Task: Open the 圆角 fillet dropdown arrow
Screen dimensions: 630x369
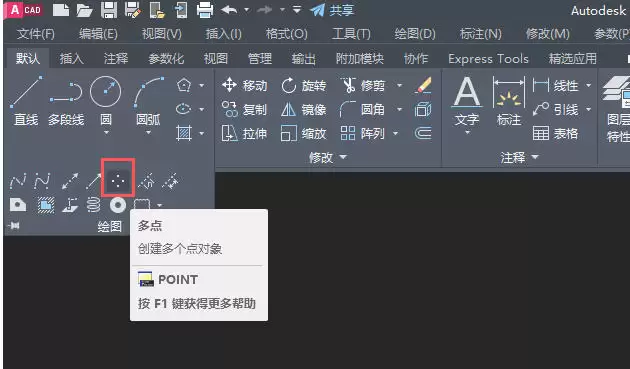Action: [399, 109]
